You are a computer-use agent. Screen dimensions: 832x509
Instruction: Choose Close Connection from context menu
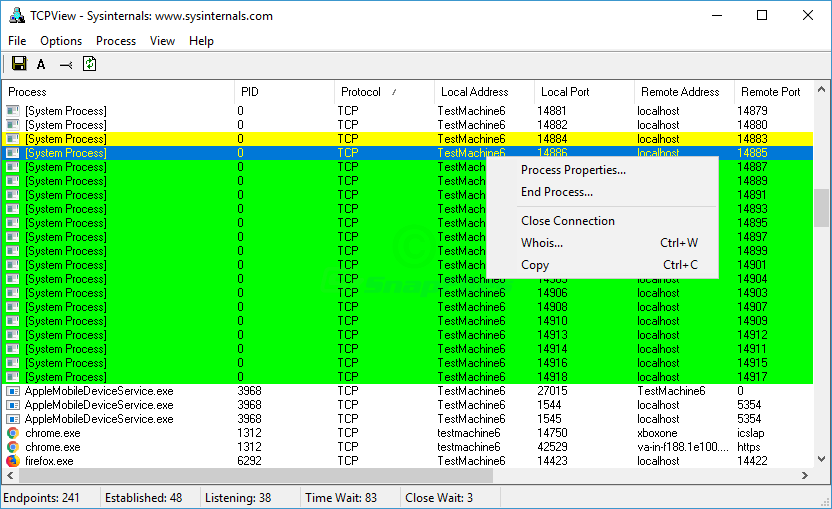602,221
